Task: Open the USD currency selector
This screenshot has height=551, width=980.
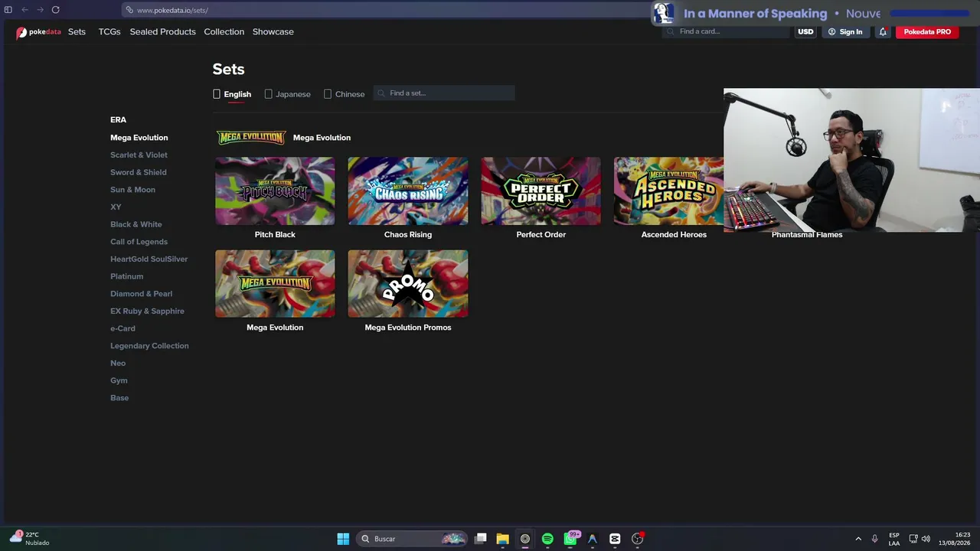Action: pyautogui.click(x=805, y=32)
